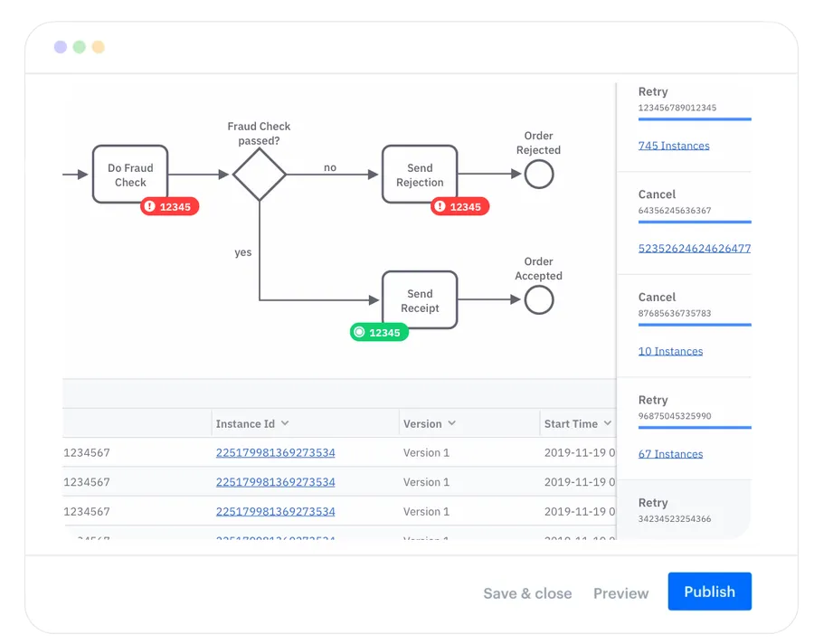
Task: Click the Order Rejected end event circle
Action: click(x=539, y=174)
